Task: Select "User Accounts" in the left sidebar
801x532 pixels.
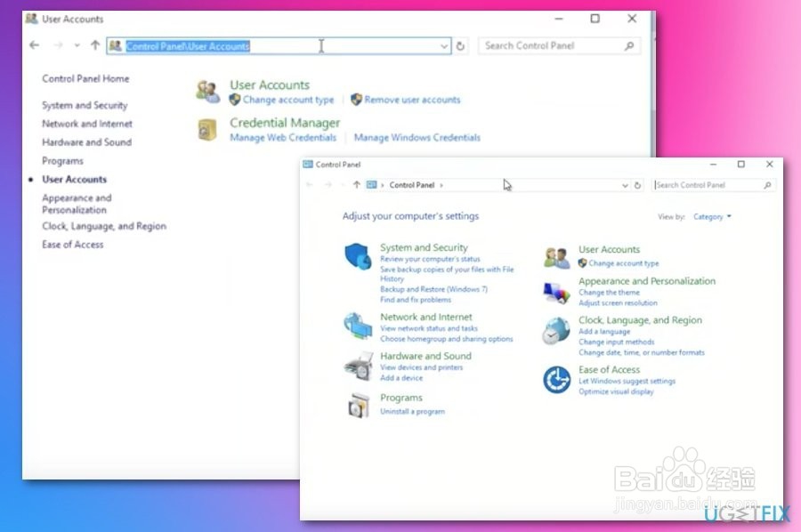Action: point(74,180)
